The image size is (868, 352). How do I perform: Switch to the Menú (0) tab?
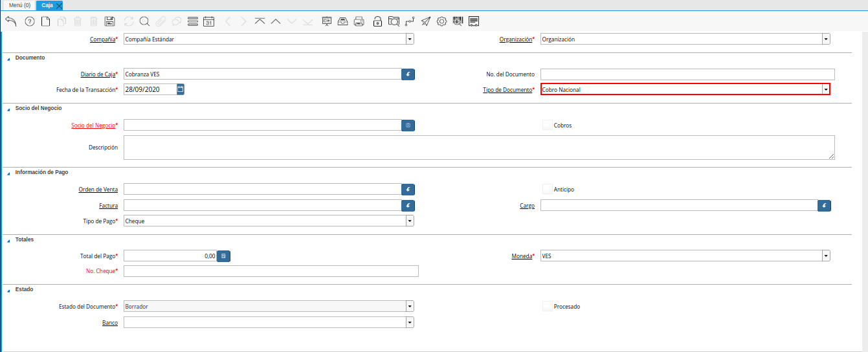[x=19, y=5]
